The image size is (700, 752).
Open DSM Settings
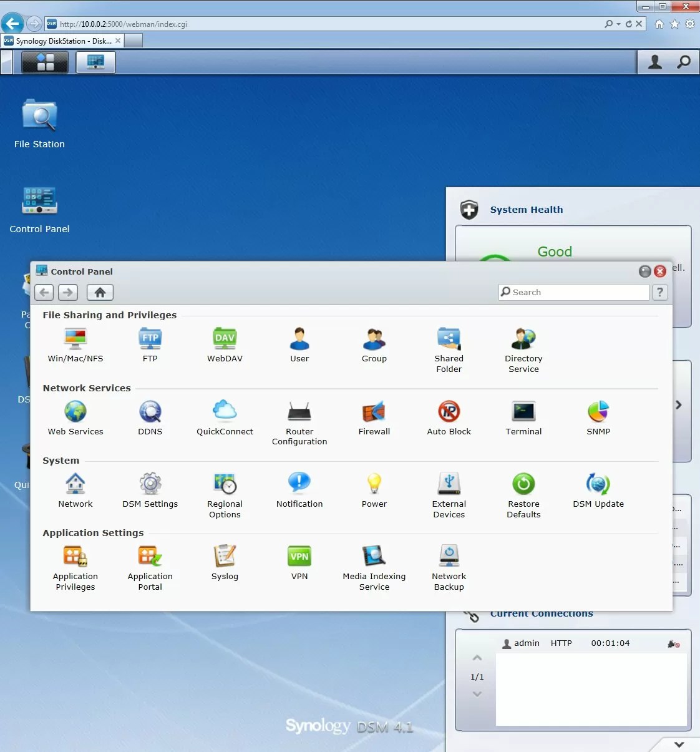click(150, 490)
